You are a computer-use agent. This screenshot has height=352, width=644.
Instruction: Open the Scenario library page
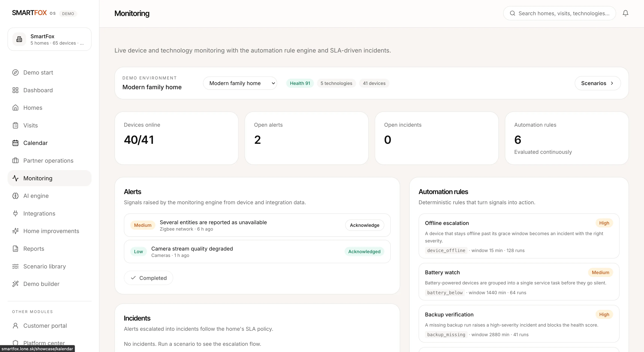click(50, 266)
